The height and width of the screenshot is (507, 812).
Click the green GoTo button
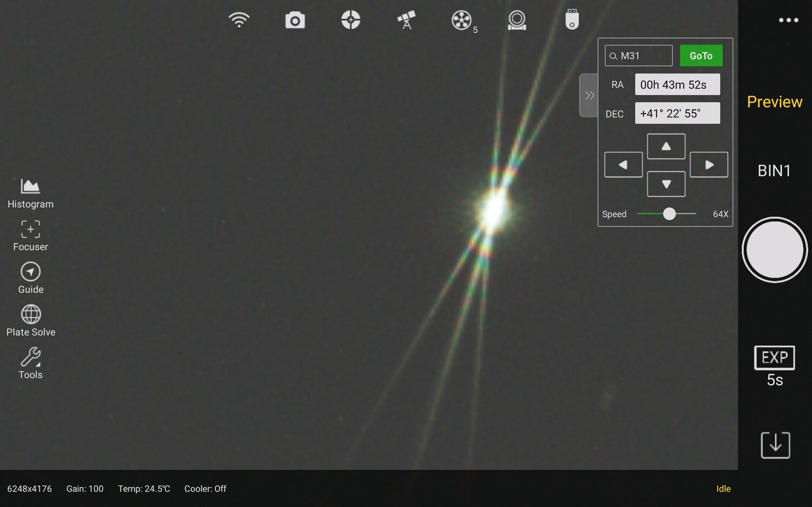701,55
